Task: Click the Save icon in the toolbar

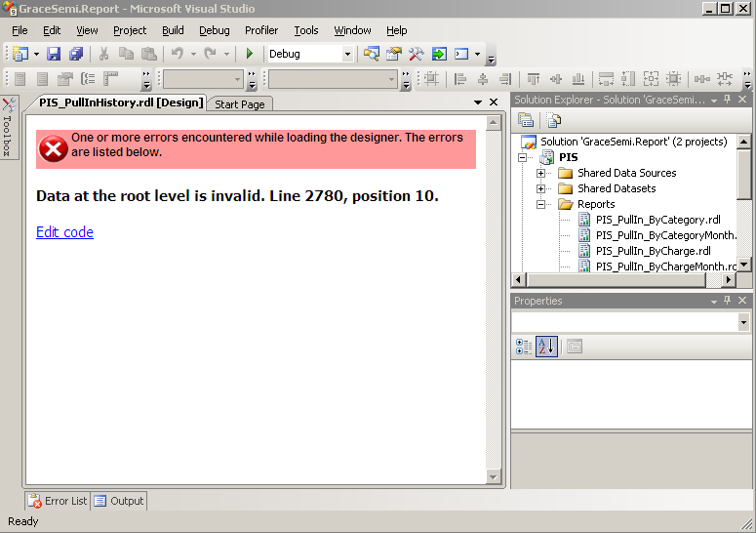Action: pos(54,55)
